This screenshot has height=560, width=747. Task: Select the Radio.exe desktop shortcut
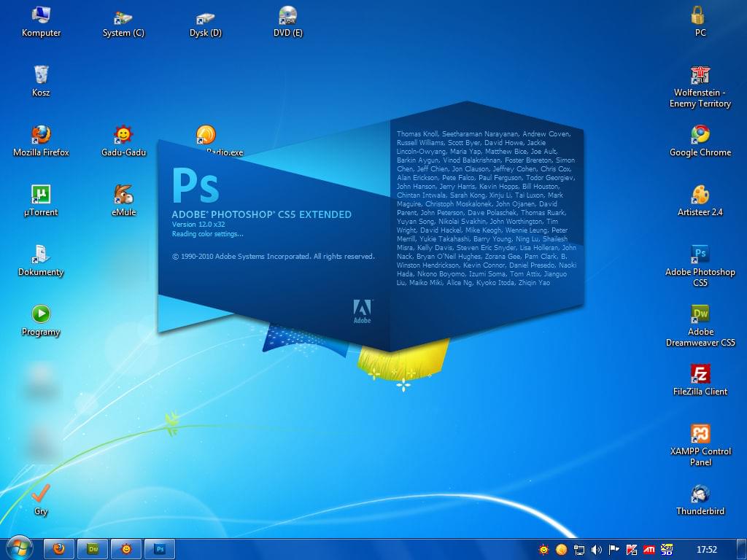206,135
